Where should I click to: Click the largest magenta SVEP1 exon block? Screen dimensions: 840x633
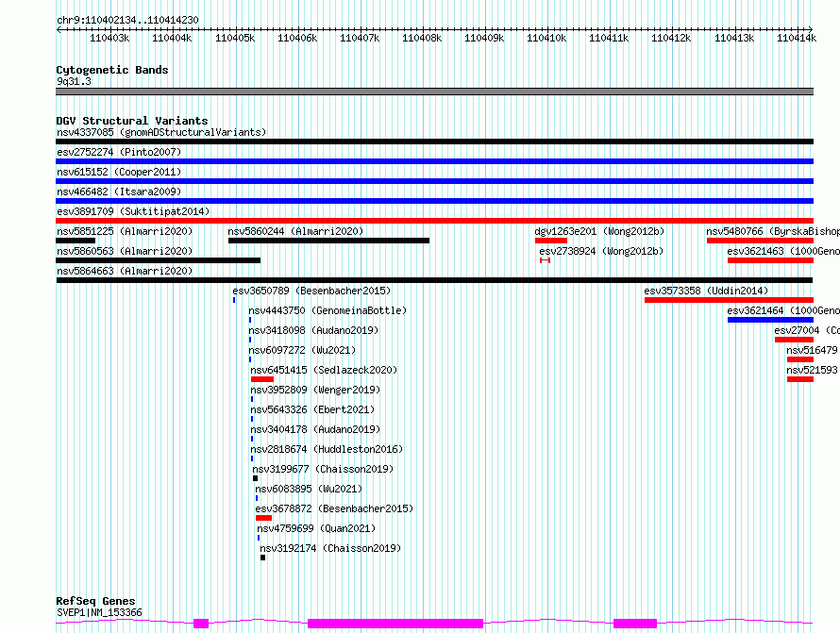point(395,624)
